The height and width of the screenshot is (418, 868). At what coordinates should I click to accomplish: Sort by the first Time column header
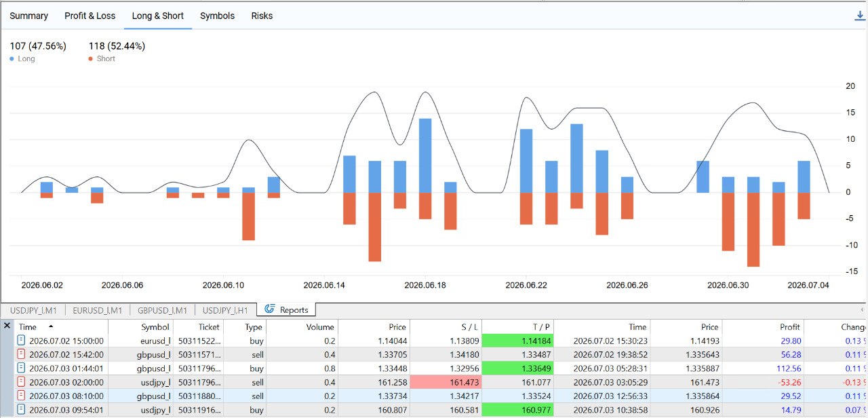[x=61, y=327]
